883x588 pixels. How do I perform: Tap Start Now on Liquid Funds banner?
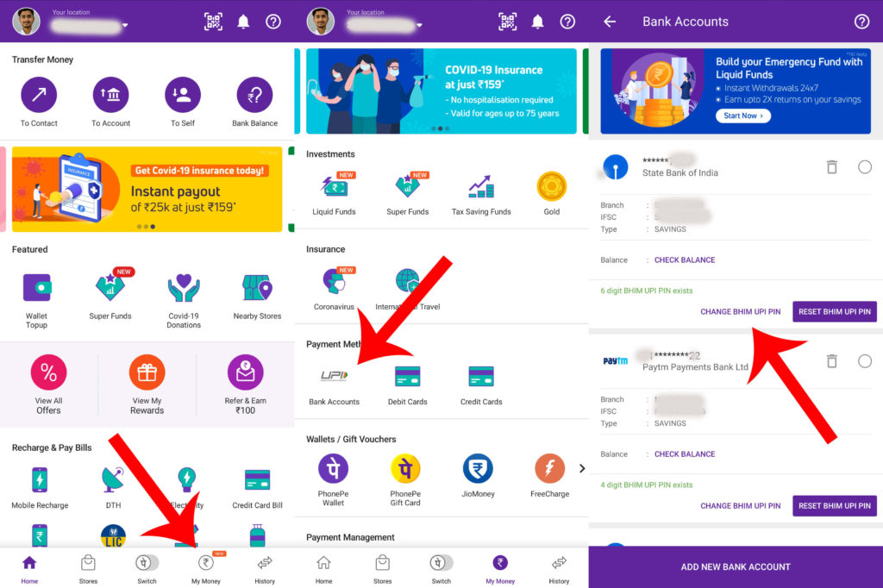(743, 116)
